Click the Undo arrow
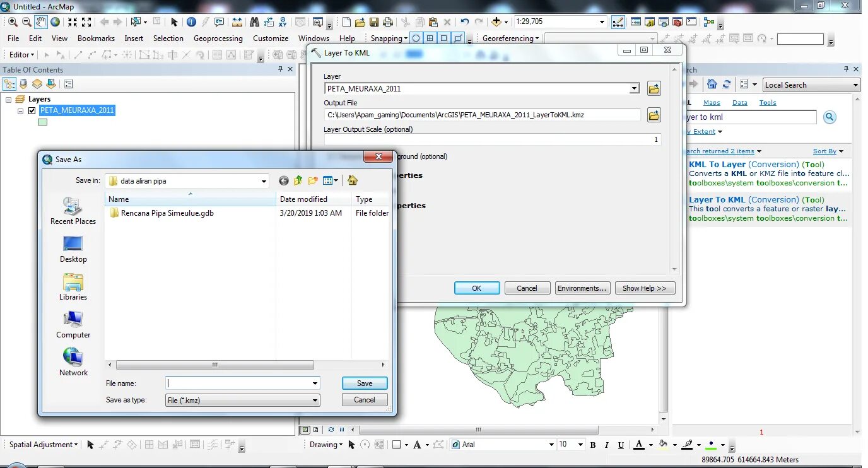Screen dimensions: 868x468 point(465,22)
